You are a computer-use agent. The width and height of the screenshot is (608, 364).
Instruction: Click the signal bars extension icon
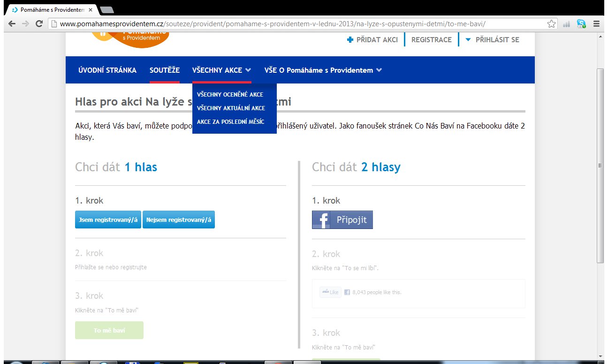pyautogui.click(x=567, y=24)
